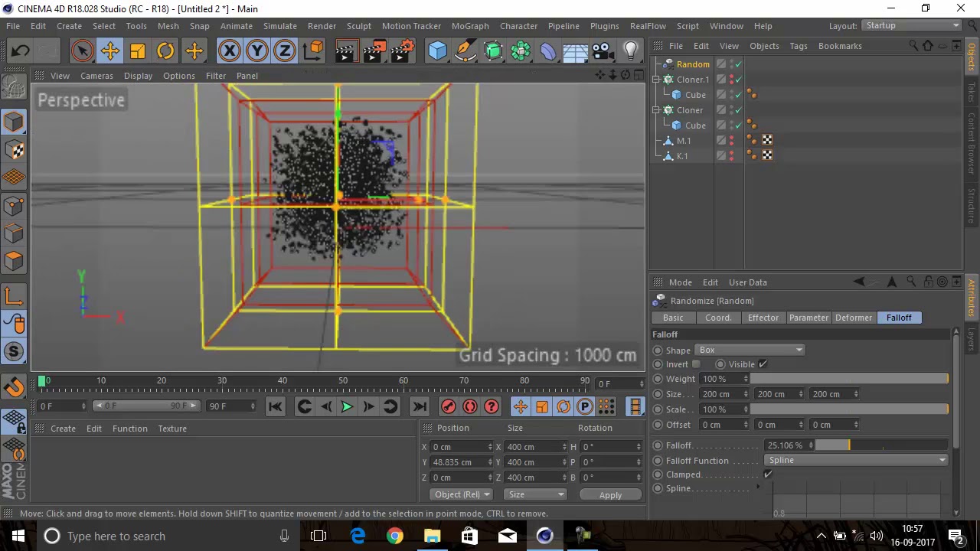
Task: Open the Size mode dropdown
Action: pyautogui.click(x=534, y=494)
